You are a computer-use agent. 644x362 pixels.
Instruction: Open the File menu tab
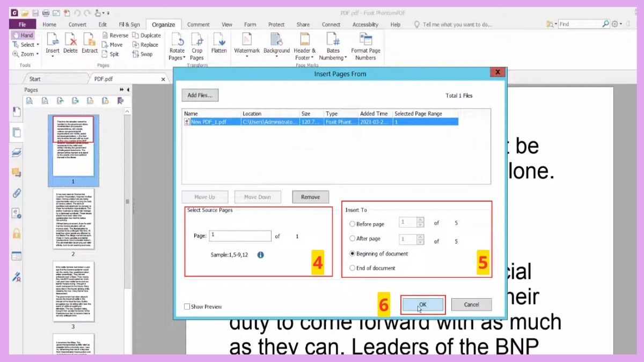(x=23, y=24)
